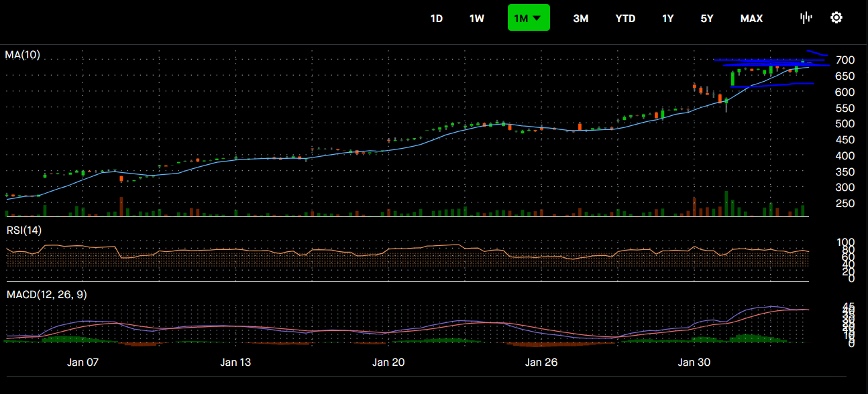Image resolution: width=868 pixels, height=394 pixels.
Task: Click the MA(10) indicator label
Action: [22, 55]
